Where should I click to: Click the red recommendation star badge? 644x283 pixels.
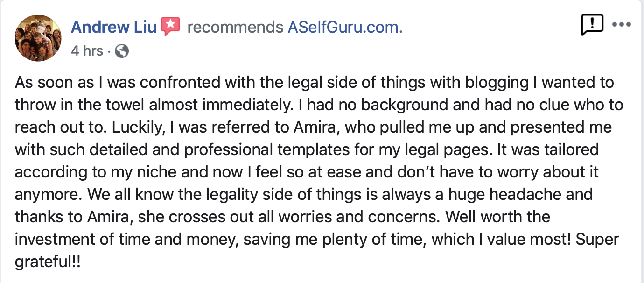pyautogui.click(x=170, y=27)
